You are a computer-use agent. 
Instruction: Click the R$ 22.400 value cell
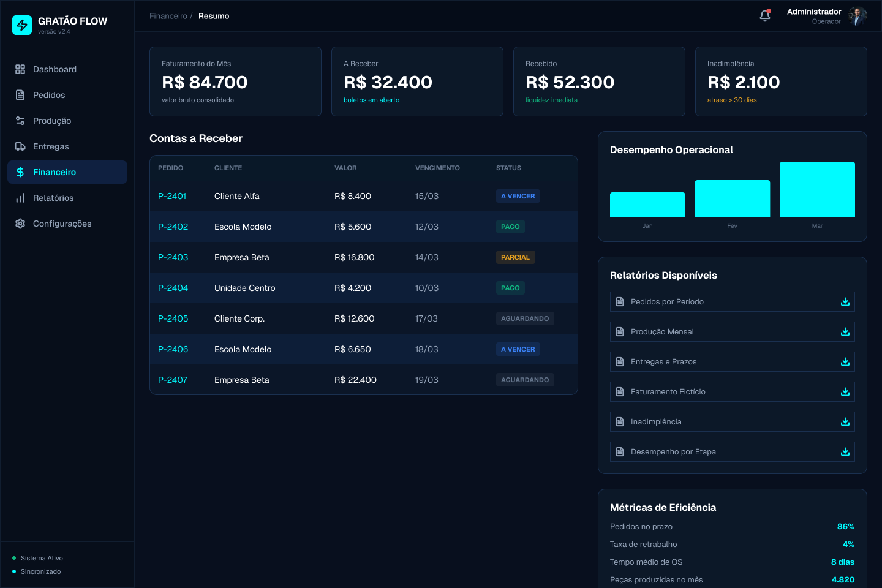coord(355,380)
